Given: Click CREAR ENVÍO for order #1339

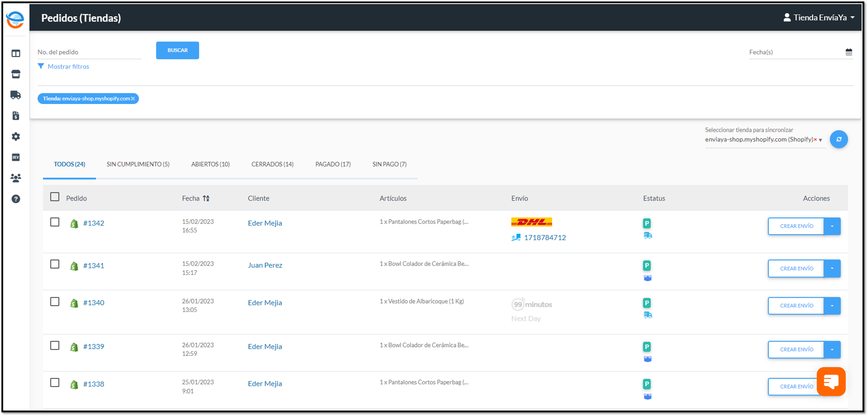Looking at the screenshot, I should [796, 350].
